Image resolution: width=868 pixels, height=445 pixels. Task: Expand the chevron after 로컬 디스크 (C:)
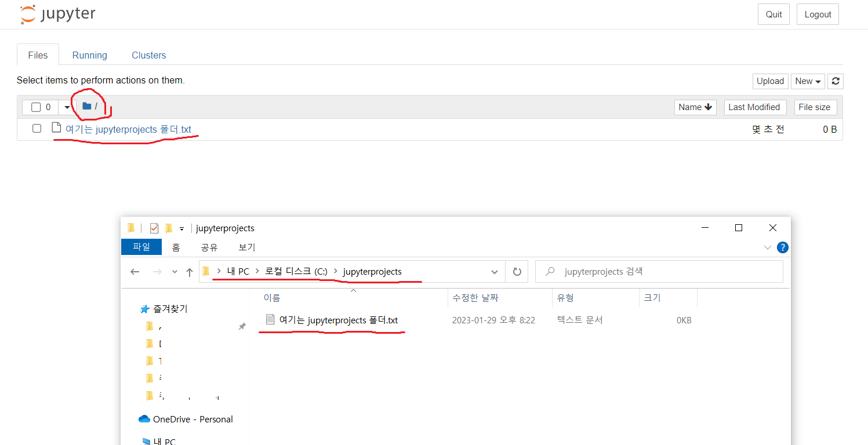click(336, 271)
